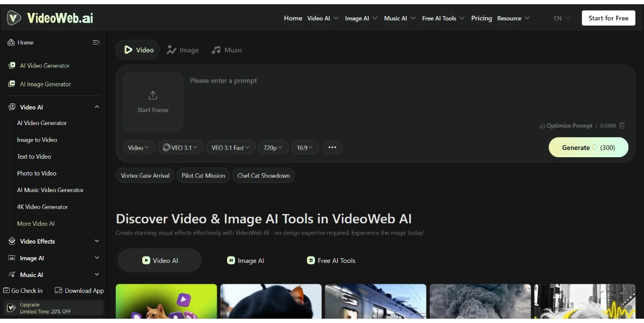The width and height of the screenshot is (644, 323).
Task: Click the upload Start Frame icon
Action: 153,96
